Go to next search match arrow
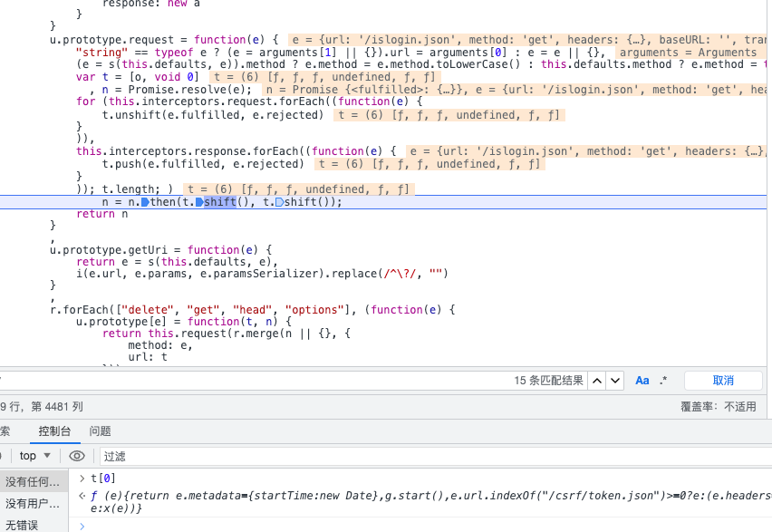772x532 pixels. (x=615, y=381)
